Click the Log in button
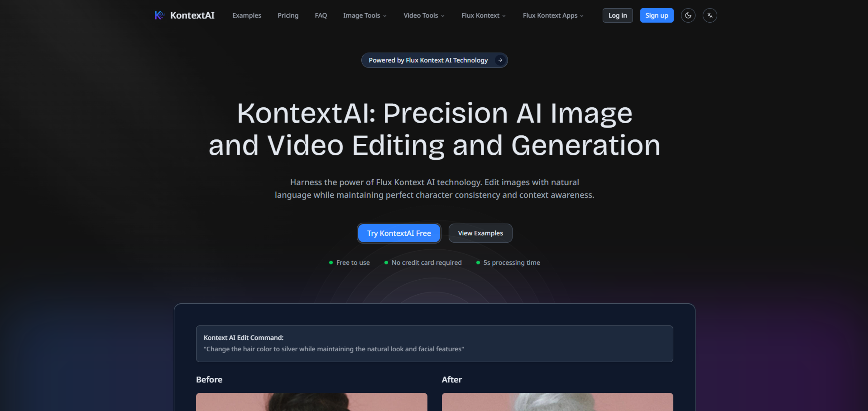 point(617,16)
